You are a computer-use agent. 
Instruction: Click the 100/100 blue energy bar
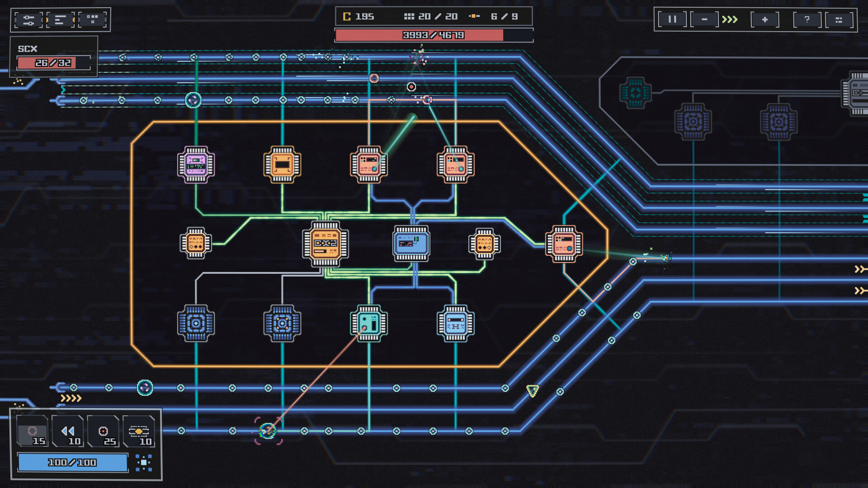pyautogui.click(x=72, y=462)
